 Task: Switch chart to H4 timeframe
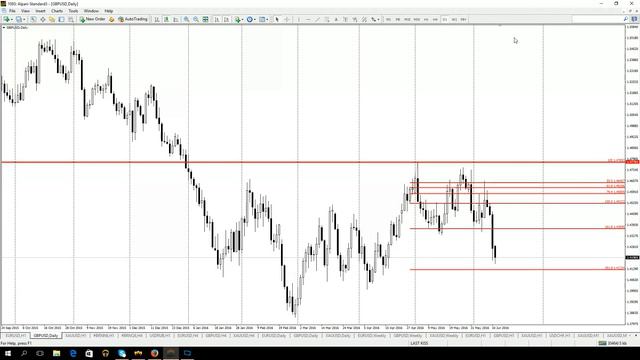point(435,19)
